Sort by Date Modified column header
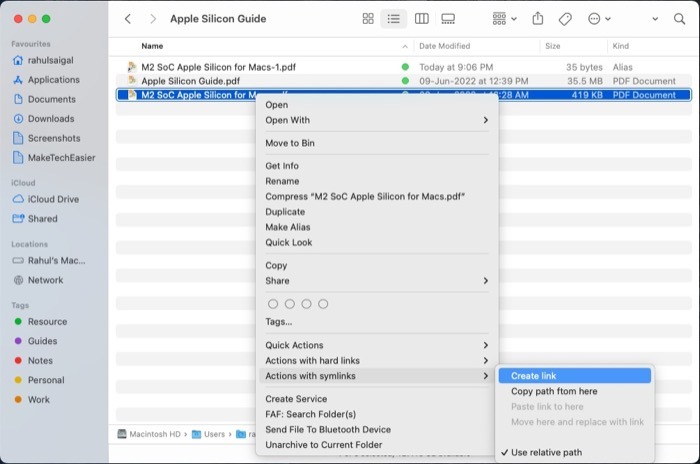 [445, 46]
